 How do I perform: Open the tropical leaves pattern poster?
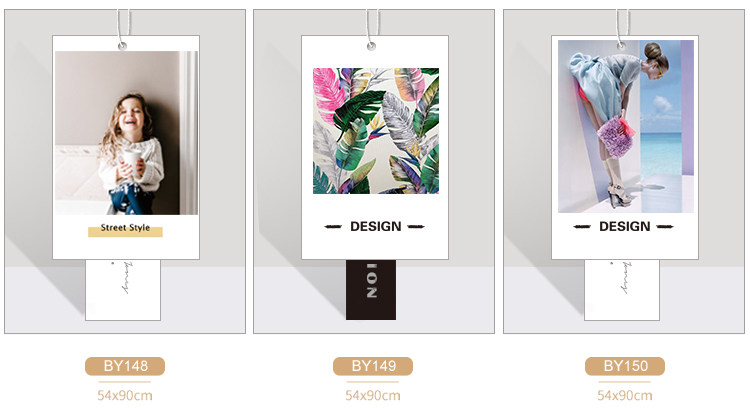tap(376, 131)
